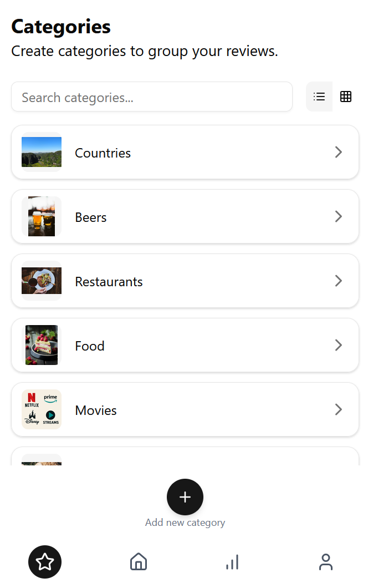Click the Search categories input field

[152, 97]
